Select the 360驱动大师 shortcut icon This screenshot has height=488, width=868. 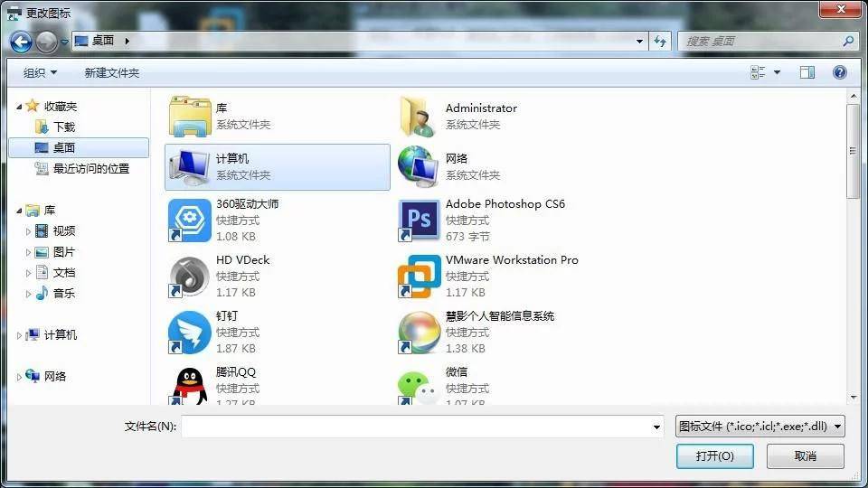pyautogui.click(x=189, y=221)
